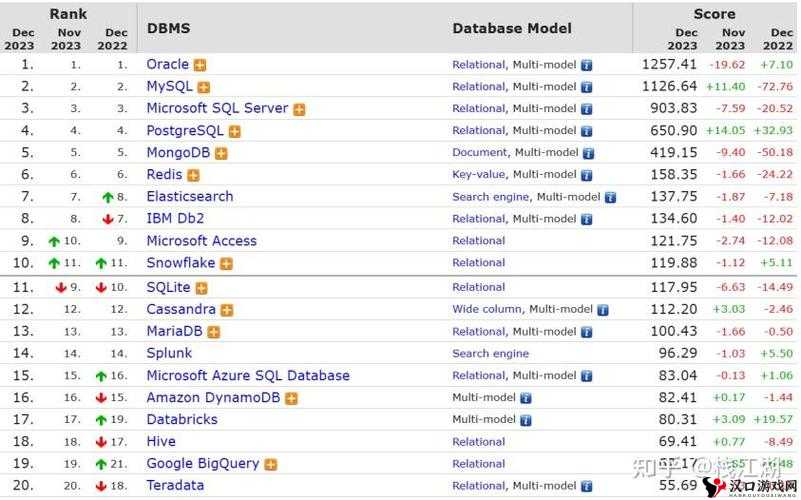Screen dimensions: 801x500
Task: Click Relational link in Microsoft Access row
Action: coord(479,241)
